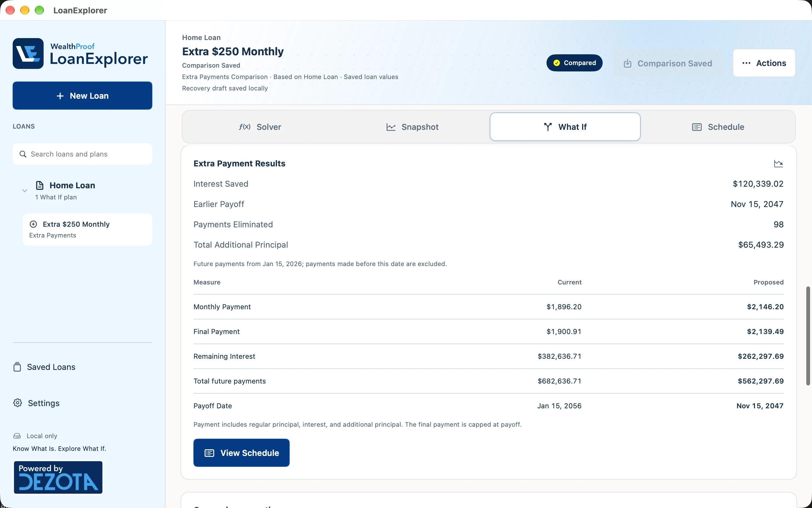Screen dimensions: 812x508
Task: Open the Schedule tab
Action: pos(718,127)
